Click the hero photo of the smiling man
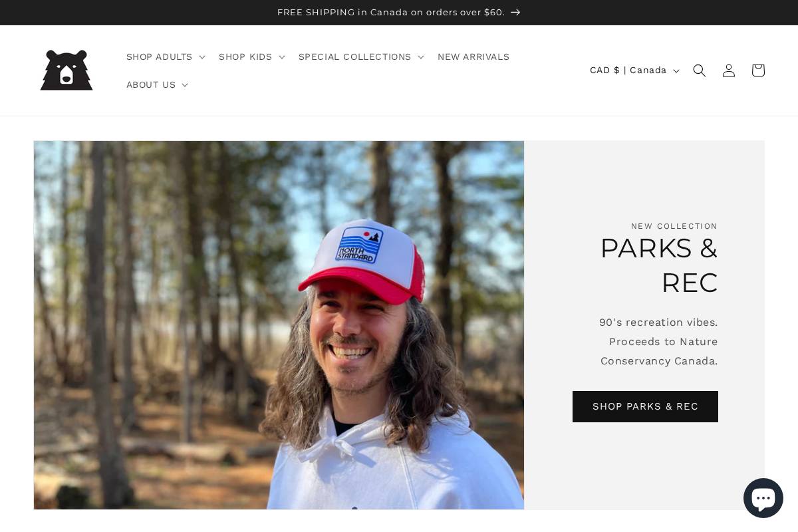The width and height of the screenshot is (798, 532). [279, 325]
